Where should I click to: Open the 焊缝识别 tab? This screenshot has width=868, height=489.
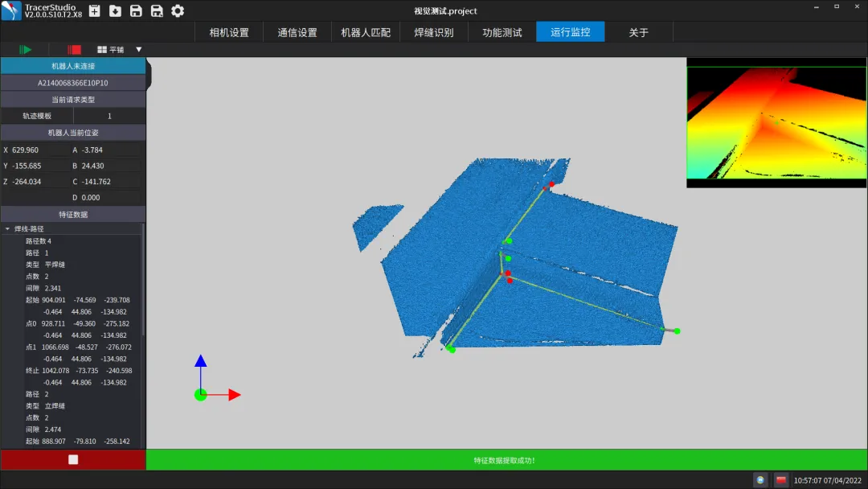pyautogui.click(x=434, y=32)
